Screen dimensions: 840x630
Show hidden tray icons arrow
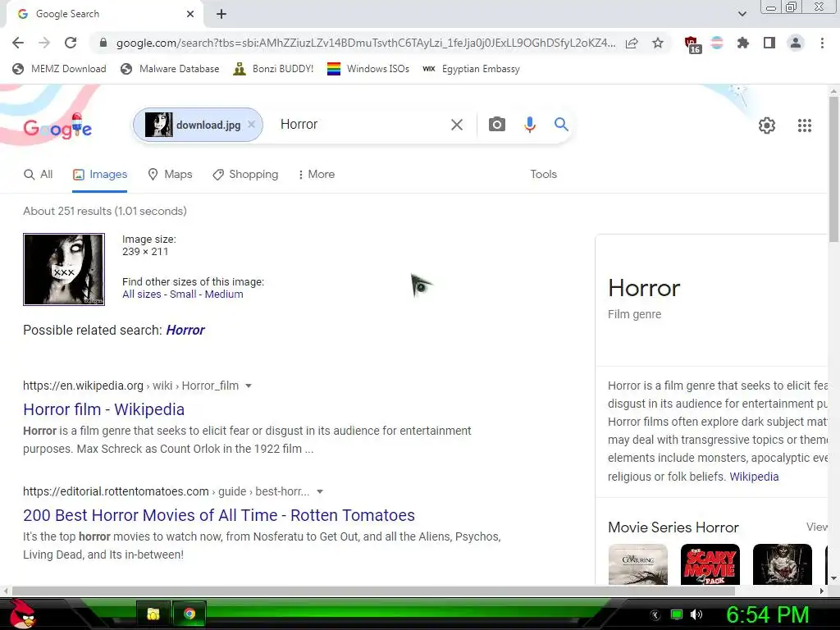[x=655, y=614]
